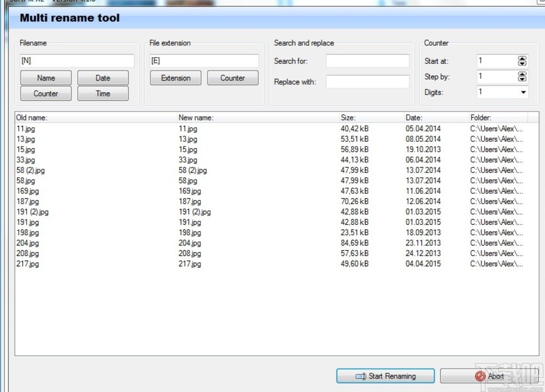Screen dimensions: 545x392
Task: Select the 33.jpg row in Old name
Action: tap(26, 160)
